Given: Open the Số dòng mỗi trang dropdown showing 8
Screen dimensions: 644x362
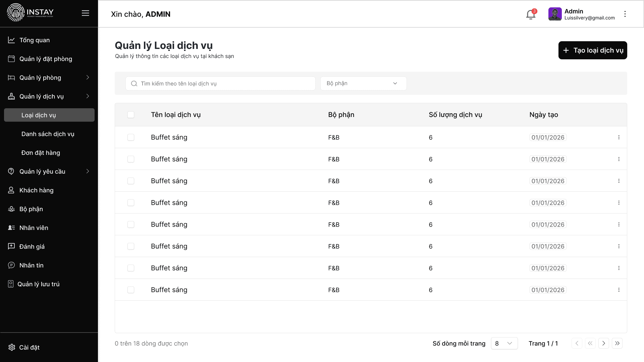Looking at the screenshot, I should coord(504,343).
